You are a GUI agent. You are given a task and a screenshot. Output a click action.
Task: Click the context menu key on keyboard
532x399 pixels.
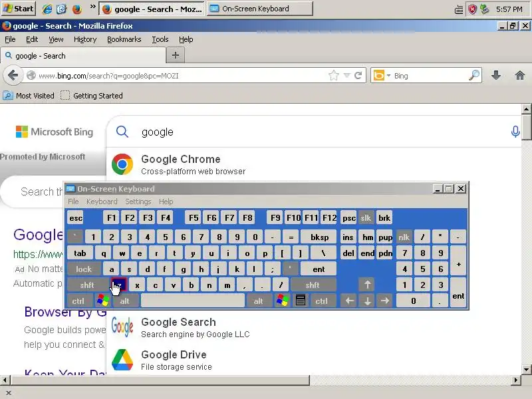301,301
